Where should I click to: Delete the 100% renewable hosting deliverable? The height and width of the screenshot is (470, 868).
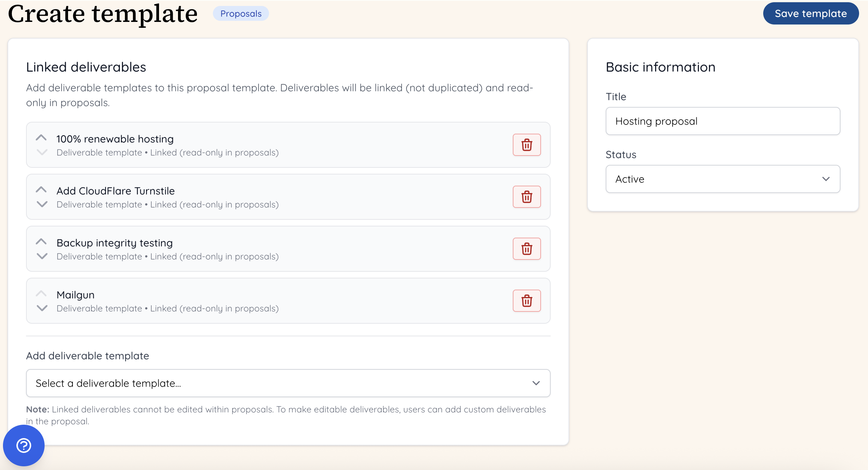tap(527, 145)
